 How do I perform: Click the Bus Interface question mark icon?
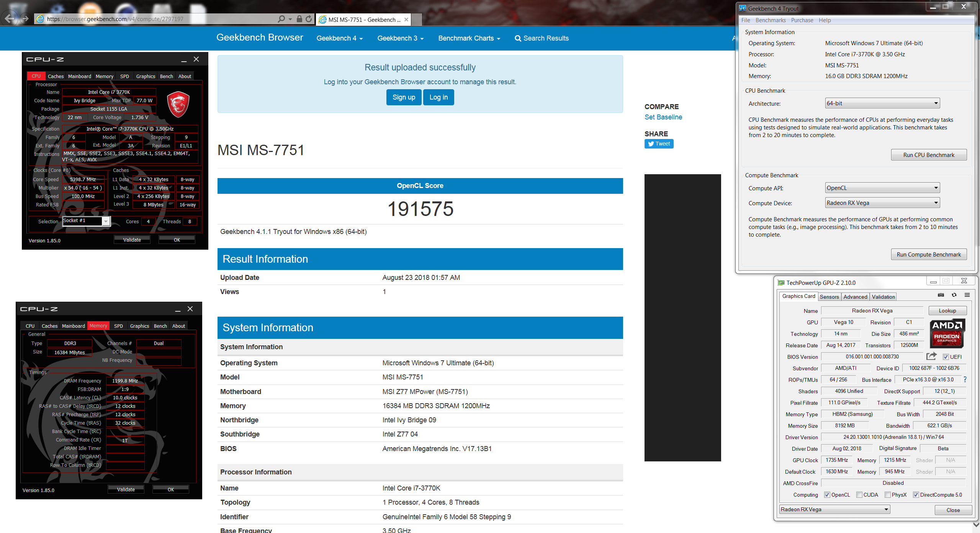click(965, 379)
